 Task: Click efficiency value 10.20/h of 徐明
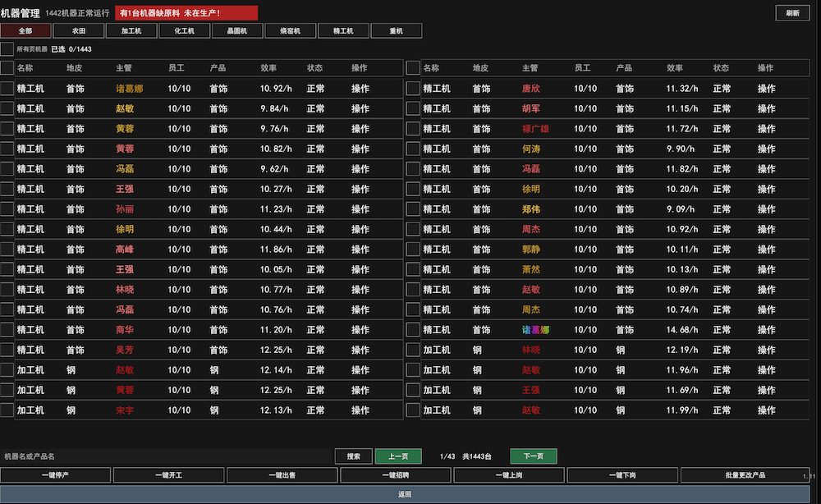click(x=682, y=189)
